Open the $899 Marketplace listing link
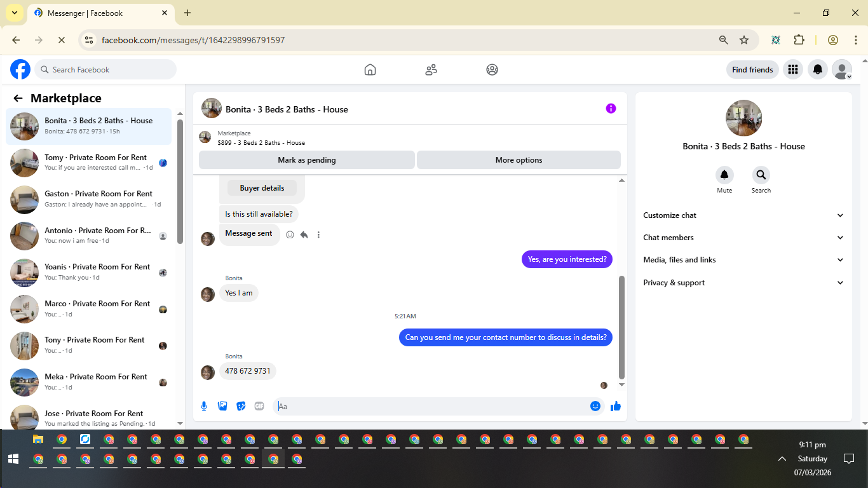Viewport: 868px width, 488px height. click(x=261, y=143)
